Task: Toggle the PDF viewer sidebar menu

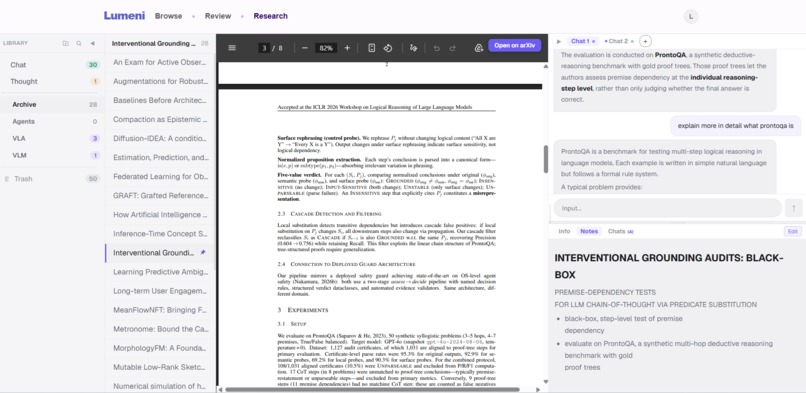Action: coord(232,48)
